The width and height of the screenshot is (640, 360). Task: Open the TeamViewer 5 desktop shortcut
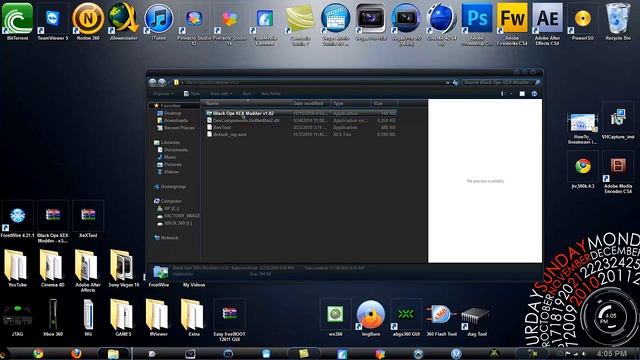pyautogui.click(x=53, y=21)
